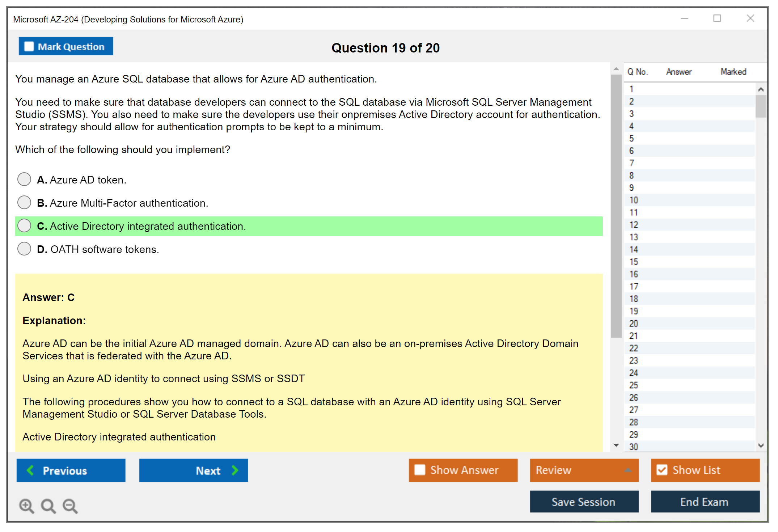Click the green right arrow on Next
The height and width of the screenshot is (532, 778).
(x=235, y=470)
